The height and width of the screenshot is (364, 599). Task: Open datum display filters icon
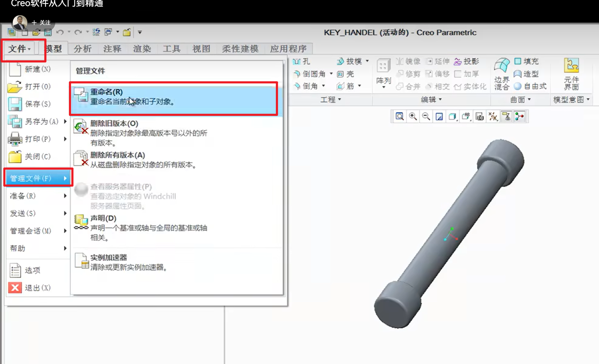(x=493, y=117)
